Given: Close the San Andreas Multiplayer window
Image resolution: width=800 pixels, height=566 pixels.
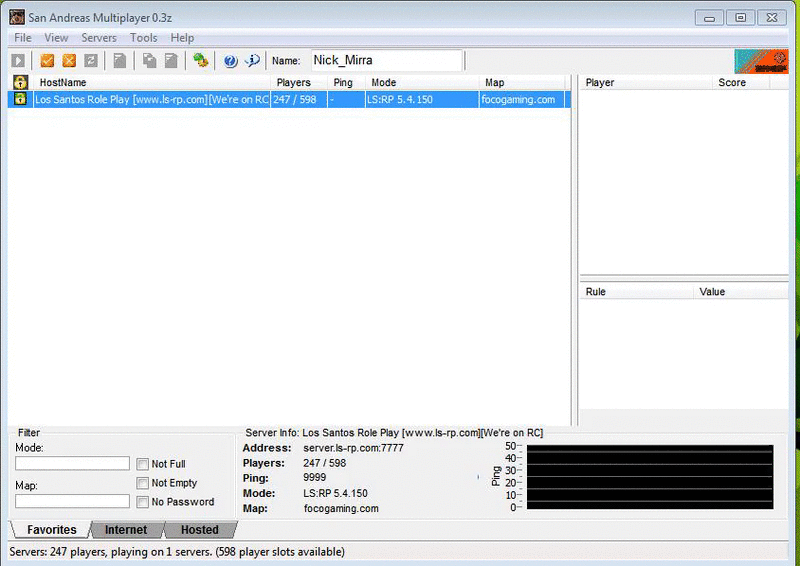Looking at the screenshot, I should 772,18.
